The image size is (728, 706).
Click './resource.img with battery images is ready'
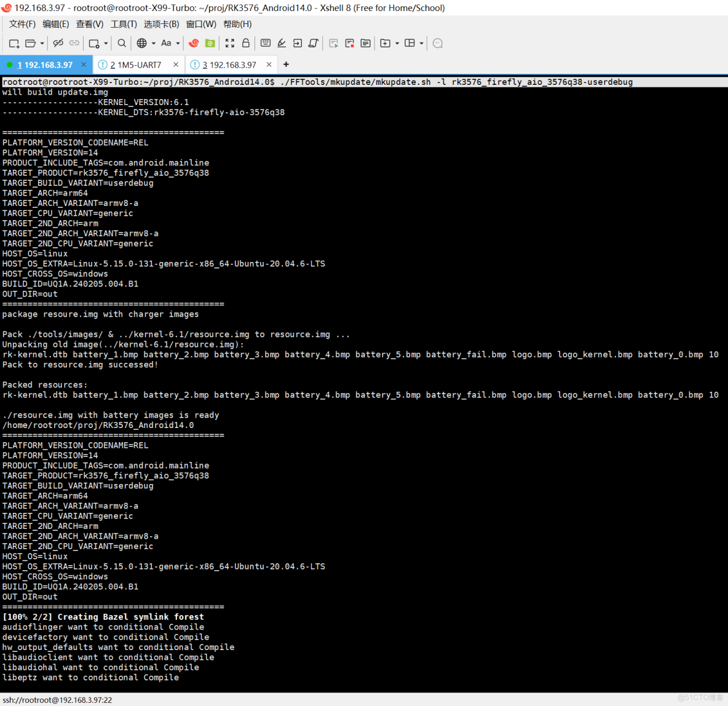point(111,415)
